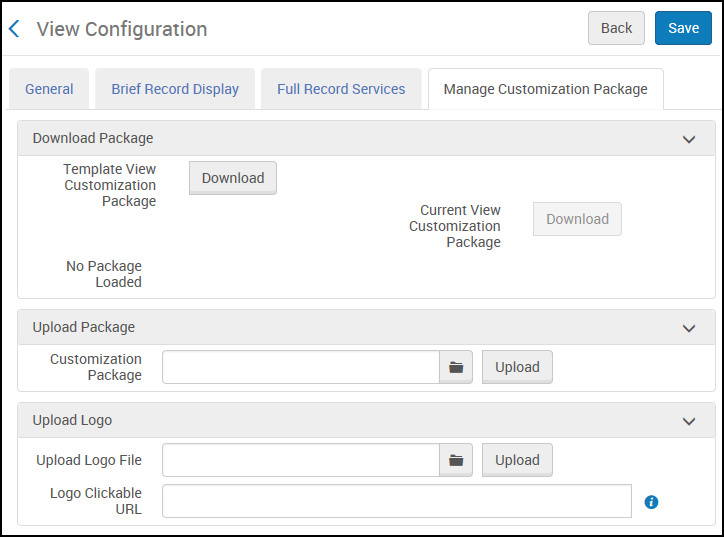Open file browser for Customization Package

click(x=456, y=368)
